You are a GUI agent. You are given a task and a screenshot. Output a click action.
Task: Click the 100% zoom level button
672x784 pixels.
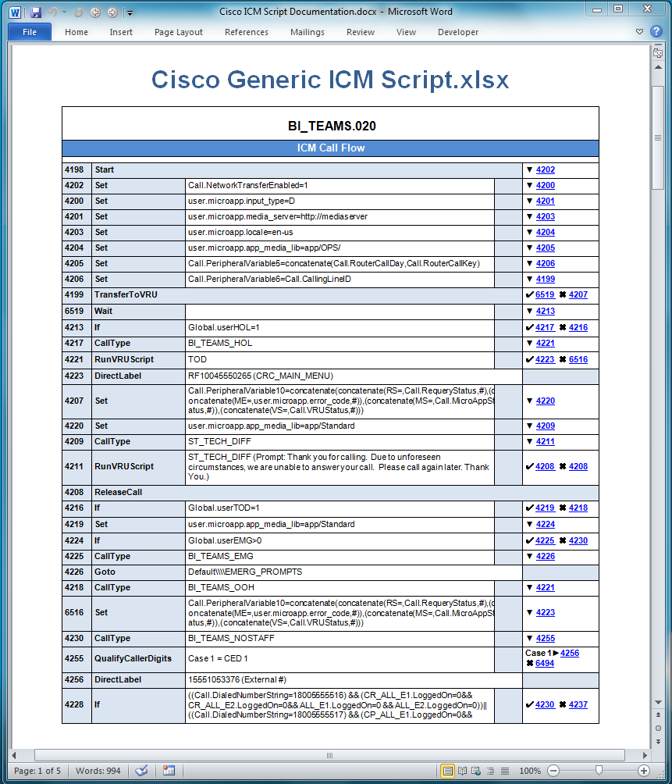[x=530, y=771]
